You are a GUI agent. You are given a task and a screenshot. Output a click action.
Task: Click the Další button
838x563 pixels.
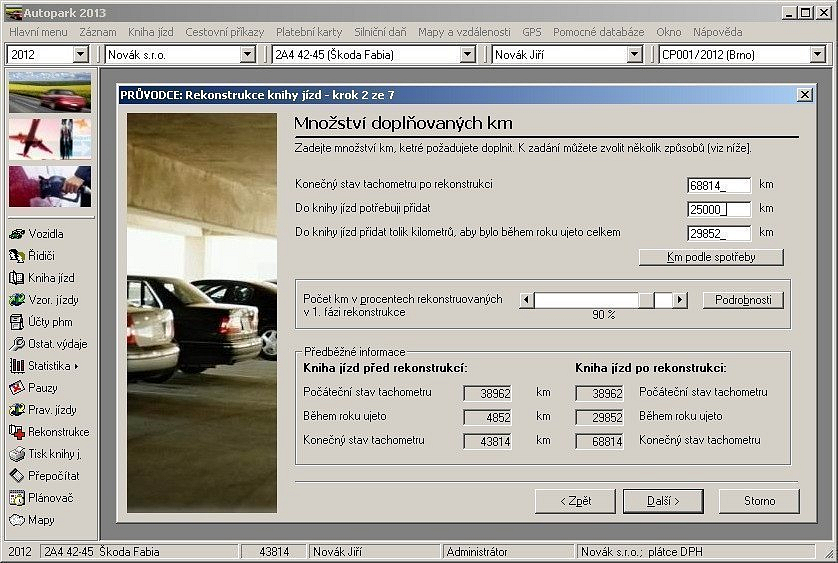[662, 501]
